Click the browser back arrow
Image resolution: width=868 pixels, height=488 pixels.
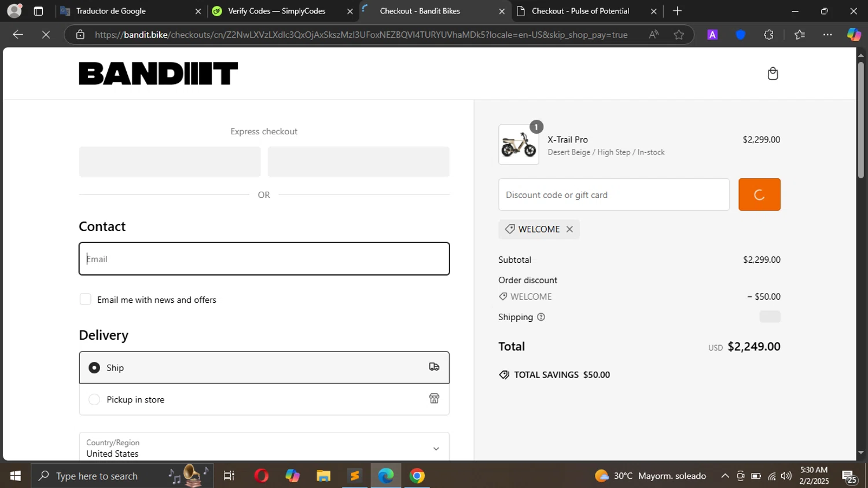18,35
